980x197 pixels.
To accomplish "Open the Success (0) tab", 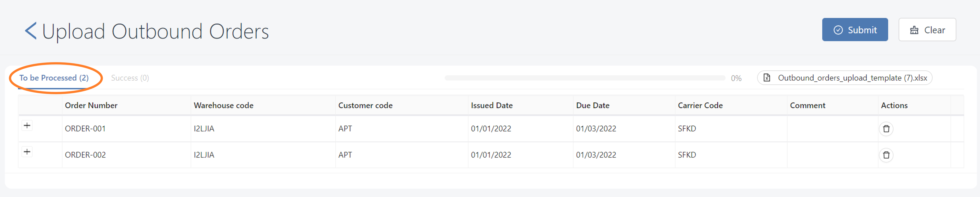I will [x=130, y=78].
